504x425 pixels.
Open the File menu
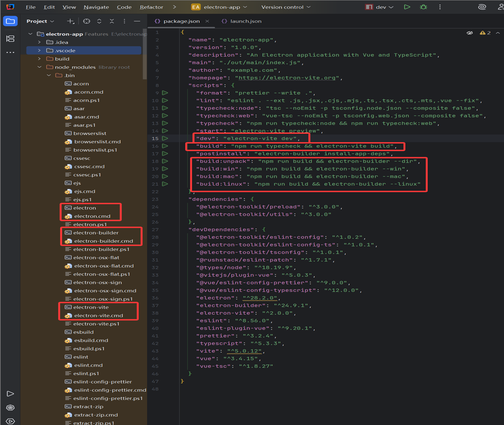click(31, 7)
